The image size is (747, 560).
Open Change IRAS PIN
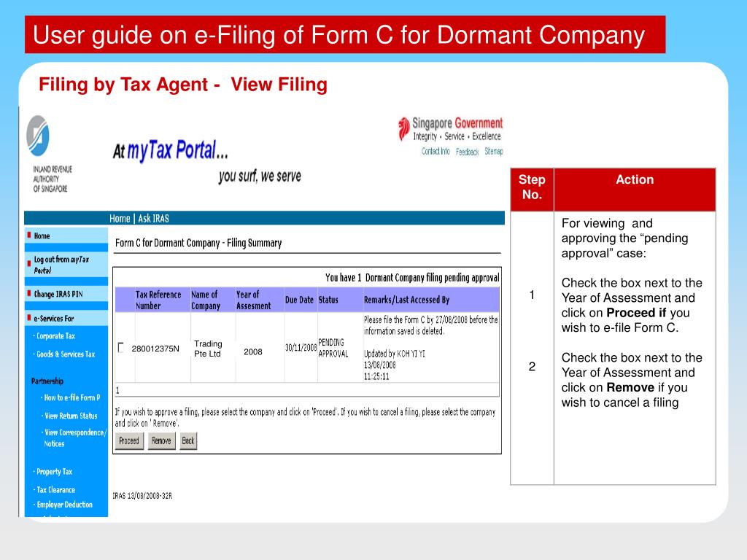tap(58, 295)
